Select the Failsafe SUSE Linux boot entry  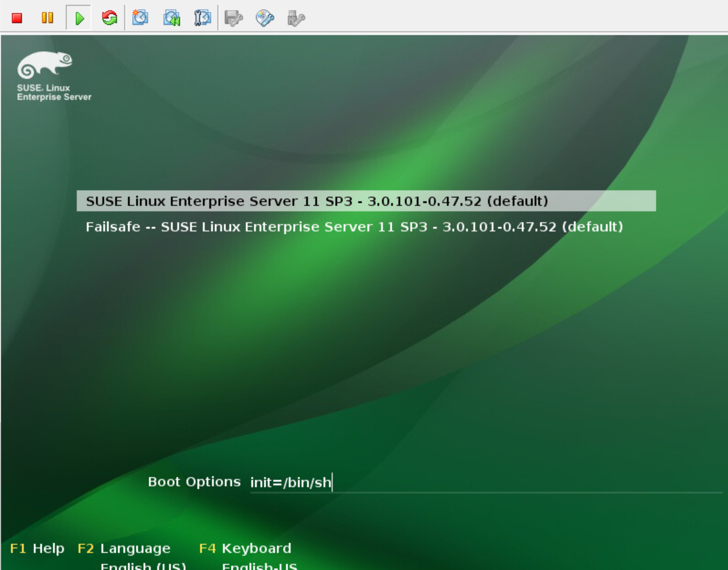354,227
